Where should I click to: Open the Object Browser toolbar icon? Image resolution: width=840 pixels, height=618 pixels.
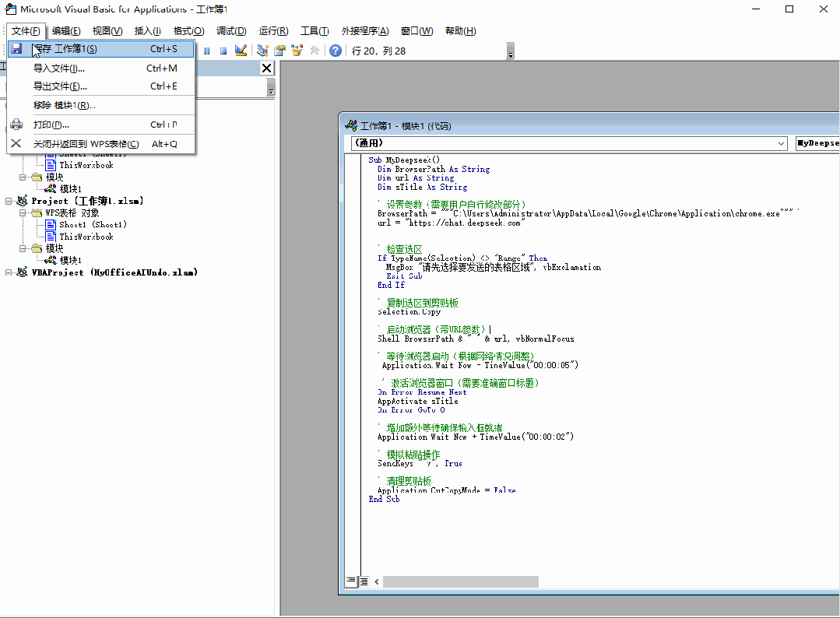point(297,51)
